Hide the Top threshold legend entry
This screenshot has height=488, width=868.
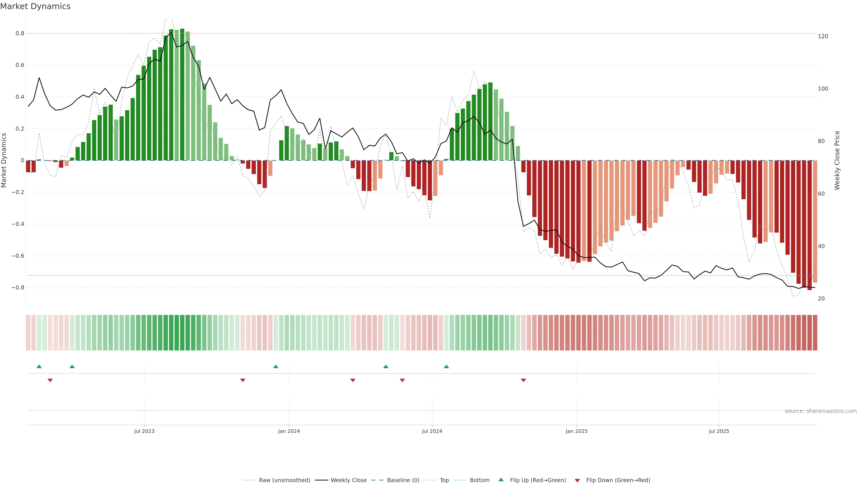[444, 480]
